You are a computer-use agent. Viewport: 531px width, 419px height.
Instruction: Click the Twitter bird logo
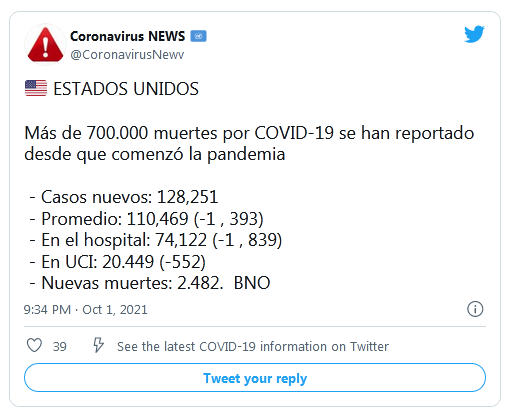click(474, 34)
